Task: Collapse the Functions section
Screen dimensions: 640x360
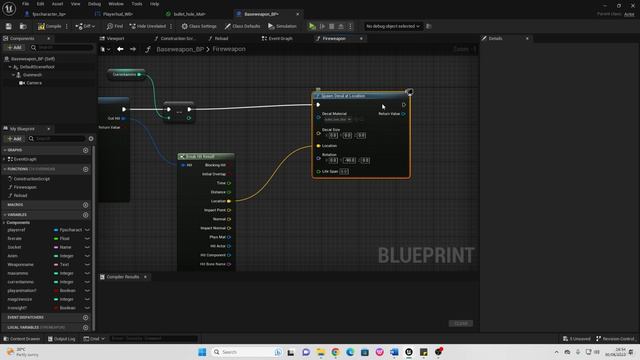Action: click(x=5, y=169)
